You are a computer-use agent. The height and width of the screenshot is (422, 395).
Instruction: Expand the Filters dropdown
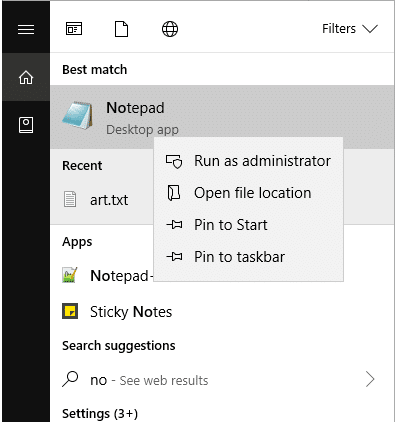coord(350,29)
